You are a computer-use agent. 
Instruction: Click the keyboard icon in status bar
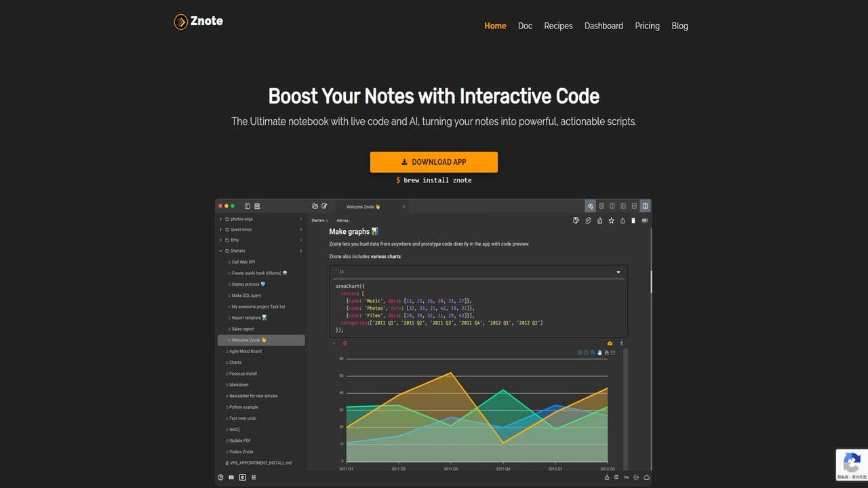click(231, 477)
